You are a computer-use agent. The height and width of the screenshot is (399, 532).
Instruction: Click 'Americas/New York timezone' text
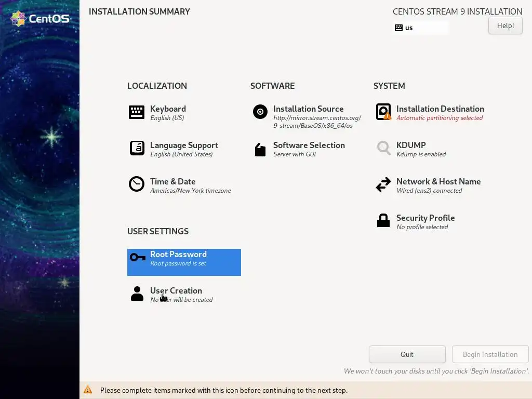tap(190, 190)
